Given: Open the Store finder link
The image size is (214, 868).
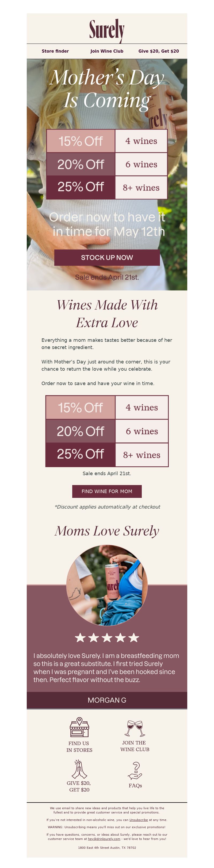Looking at the screenshot, I should [55, 51].
